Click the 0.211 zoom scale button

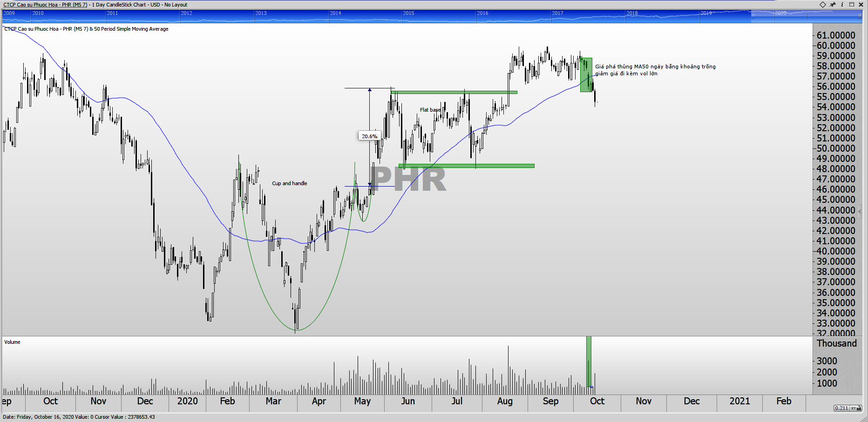[841, 408]
